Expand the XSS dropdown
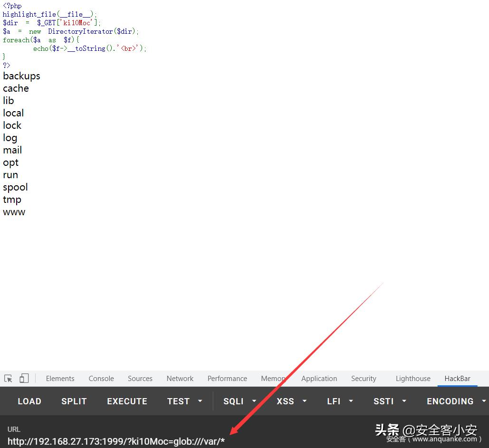Screen dimensions: 489x448 pos(291,401)
